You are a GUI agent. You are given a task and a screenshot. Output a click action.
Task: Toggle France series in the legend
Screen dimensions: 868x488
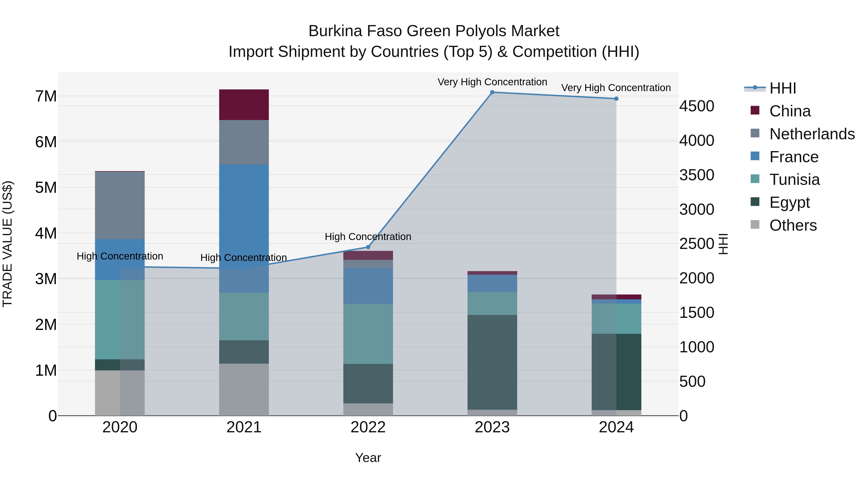(784, 157)
